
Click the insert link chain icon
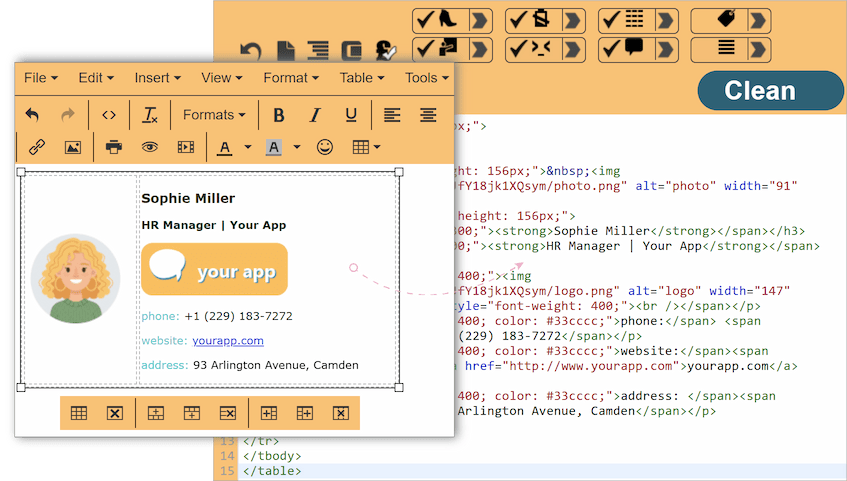tap(36, 147)
